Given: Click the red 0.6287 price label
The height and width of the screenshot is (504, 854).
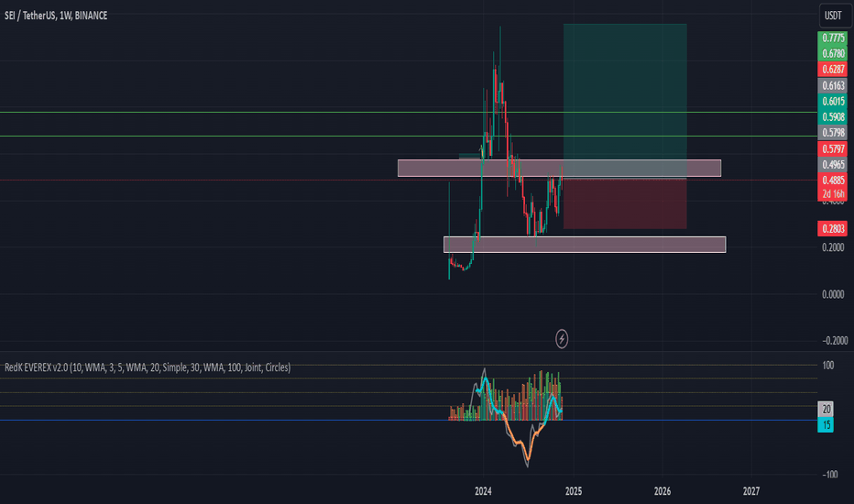Looking at the screenshot, I should point(833,70).
